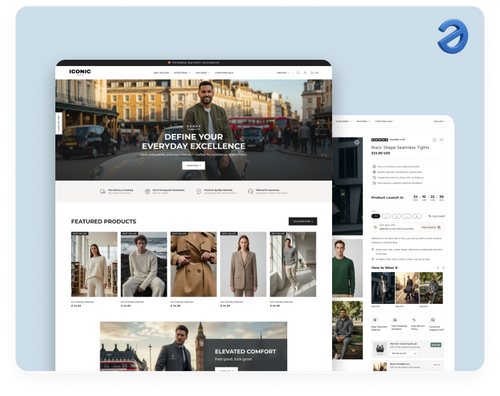Click the transparent production box icon
Viewport: 500px width, 396px height.
[147, 191]
